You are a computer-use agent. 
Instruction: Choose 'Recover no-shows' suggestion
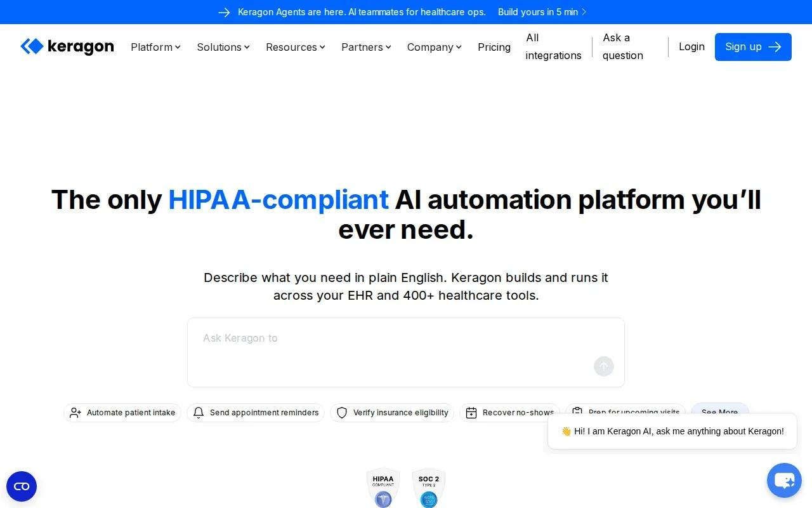pyautogui.click(x=510, y=413)
